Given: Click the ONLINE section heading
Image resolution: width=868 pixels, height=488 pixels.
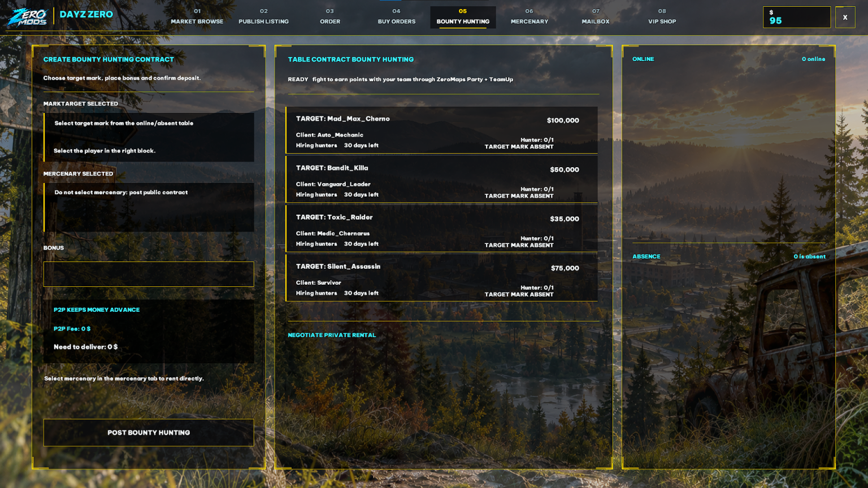Looking at the screenshot, I should [643, 59].
